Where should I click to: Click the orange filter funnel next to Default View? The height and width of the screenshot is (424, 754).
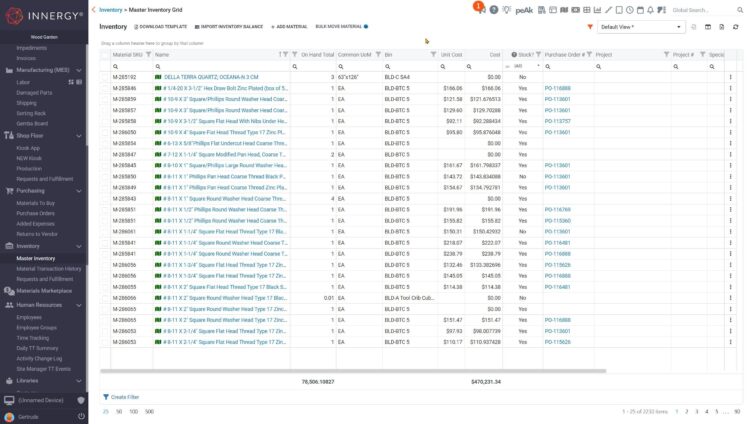click(x=590, y=27)
